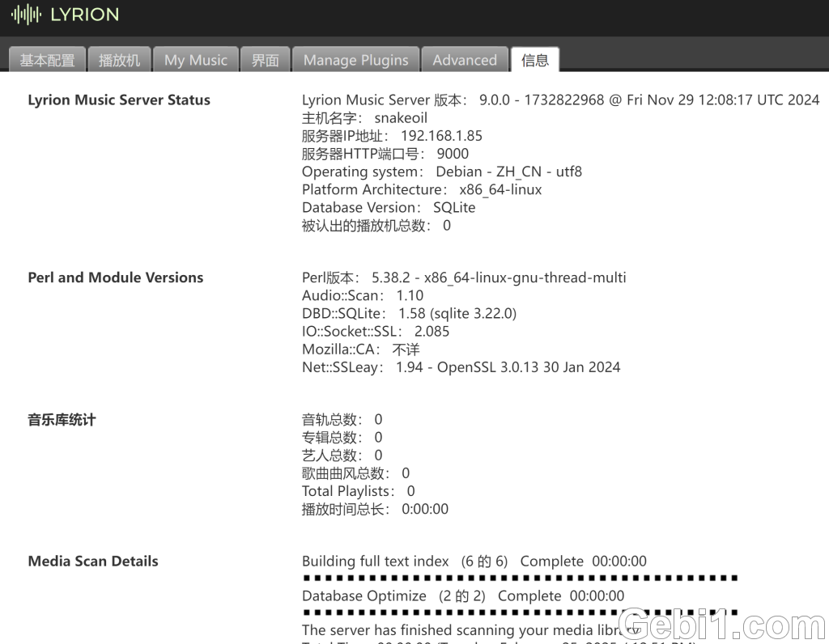Screen dimensions: 829x644
Task: Click the Media Scan Details heading
Action: [x=93, y=561]
